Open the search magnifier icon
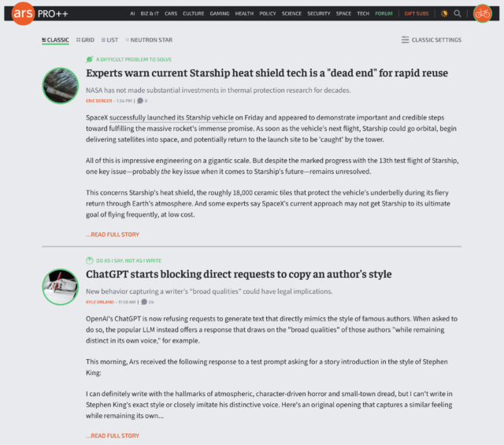 click(457, 13)
